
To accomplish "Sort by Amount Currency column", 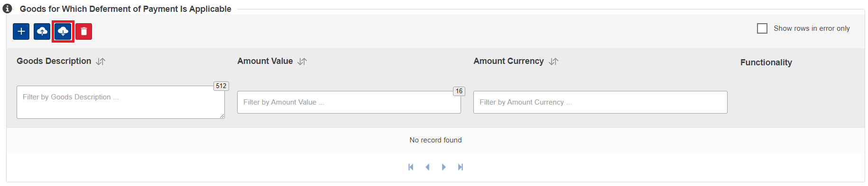I will click(x=554, y=62).
